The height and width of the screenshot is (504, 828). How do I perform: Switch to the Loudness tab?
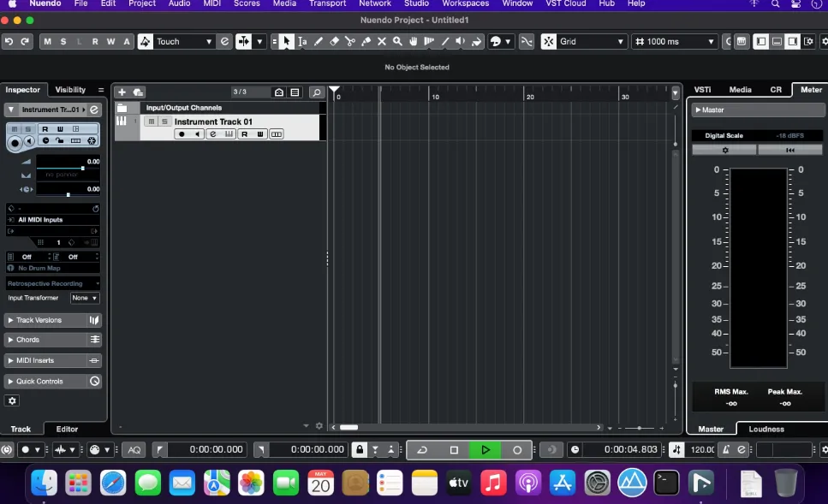coord(766,429)
